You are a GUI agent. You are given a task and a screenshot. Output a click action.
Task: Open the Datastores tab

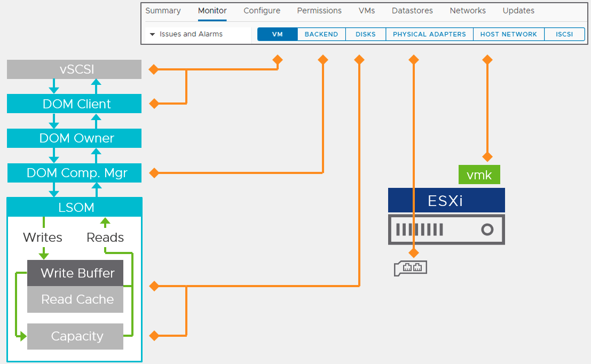pos(412,11)
